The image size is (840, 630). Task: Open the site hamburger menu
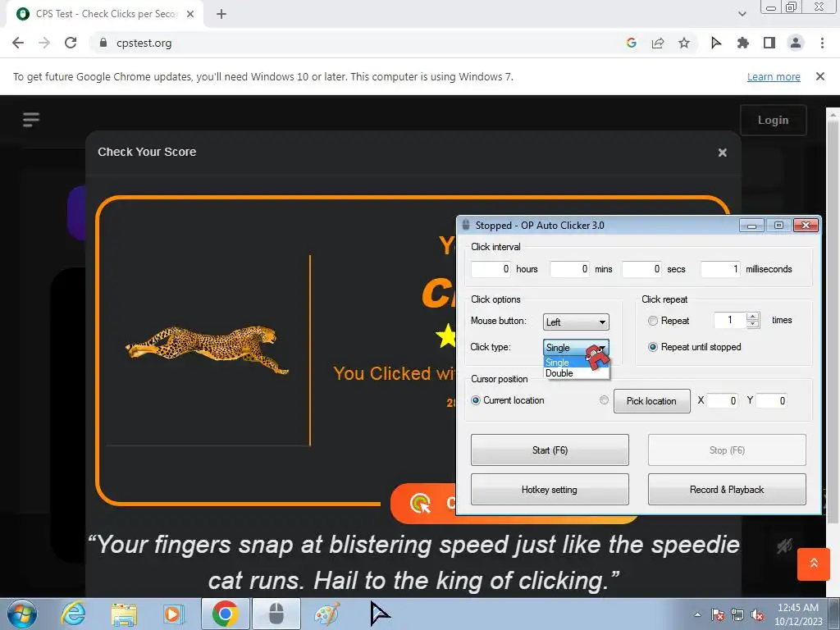click(31, 119)
